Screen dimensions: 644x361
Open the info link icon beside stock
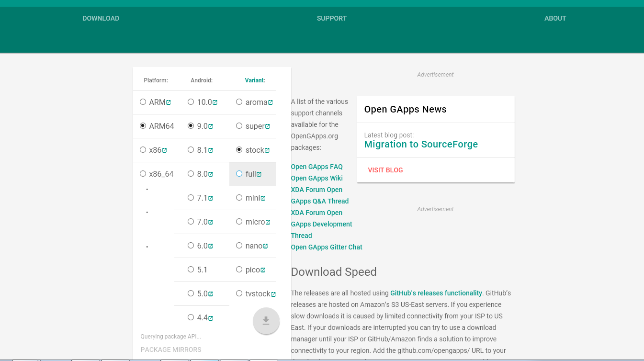[267, 150]
